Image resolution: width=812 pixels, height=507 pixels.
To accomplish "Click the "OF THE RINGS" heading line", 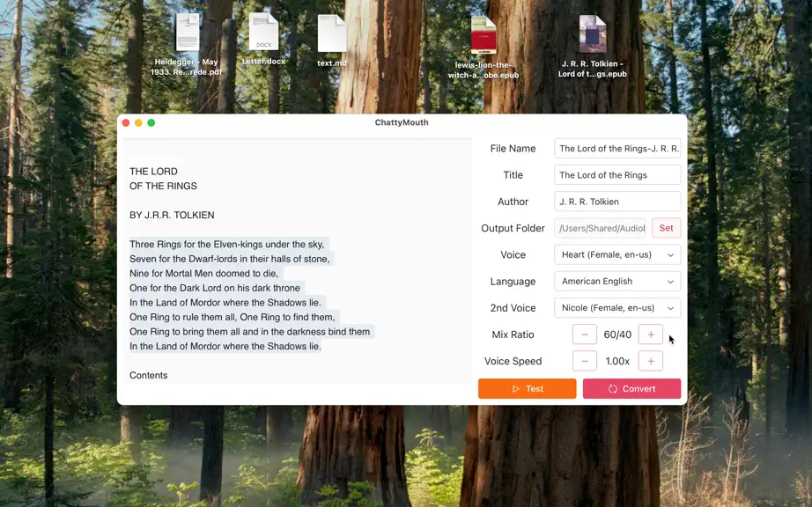I will [x=163, y=186].
